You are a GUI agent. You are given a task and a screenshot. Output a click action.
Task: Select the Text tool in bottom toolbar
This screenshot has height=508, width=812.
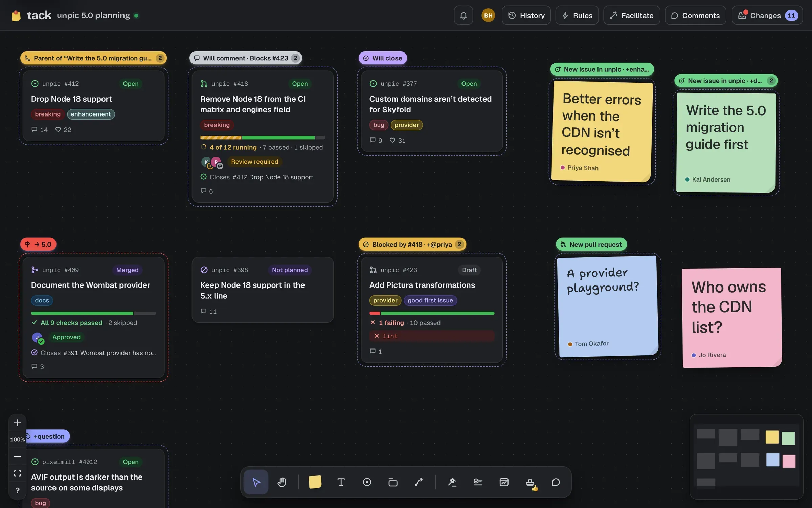click(x=341, y=482)
